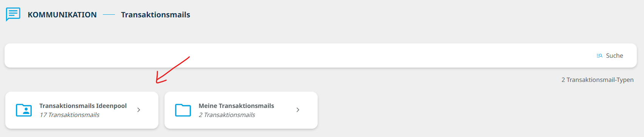Click the Ideenpool folder icon with person
The height and width of the screenshot is (137, 644).
point(24,110)
